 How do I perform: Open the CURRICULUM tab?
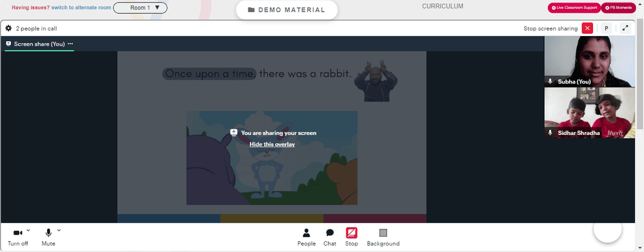(443, 6)
